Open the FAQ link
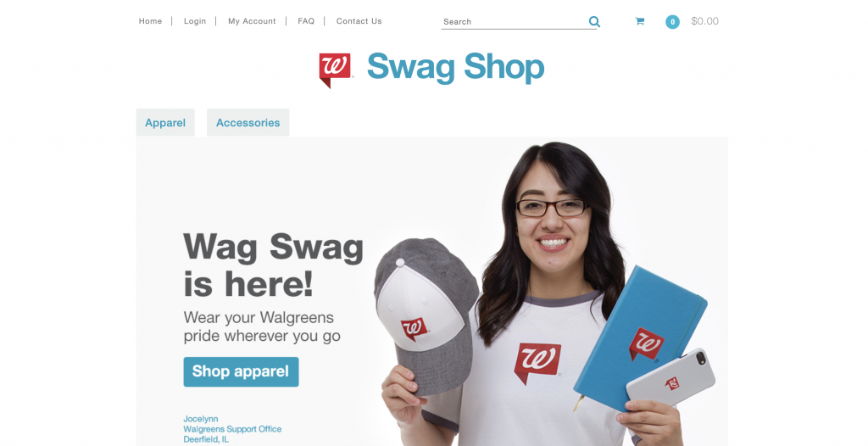 (x=306, y=21)
